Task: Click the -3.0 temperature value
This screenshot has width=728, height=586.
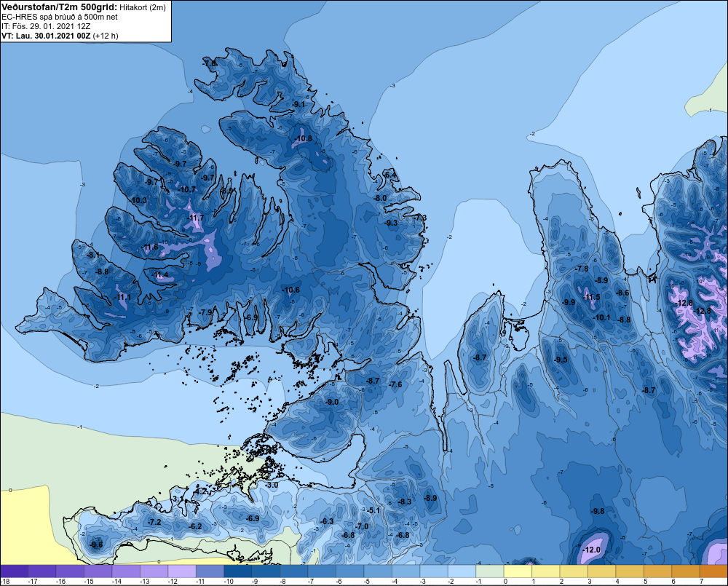Action: 272,485
